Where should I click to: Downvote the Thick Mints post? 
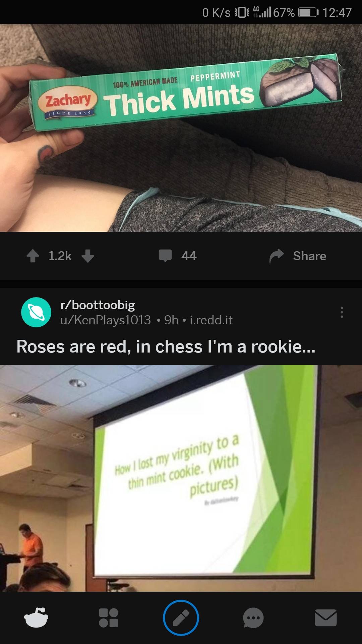click(88, 256)
